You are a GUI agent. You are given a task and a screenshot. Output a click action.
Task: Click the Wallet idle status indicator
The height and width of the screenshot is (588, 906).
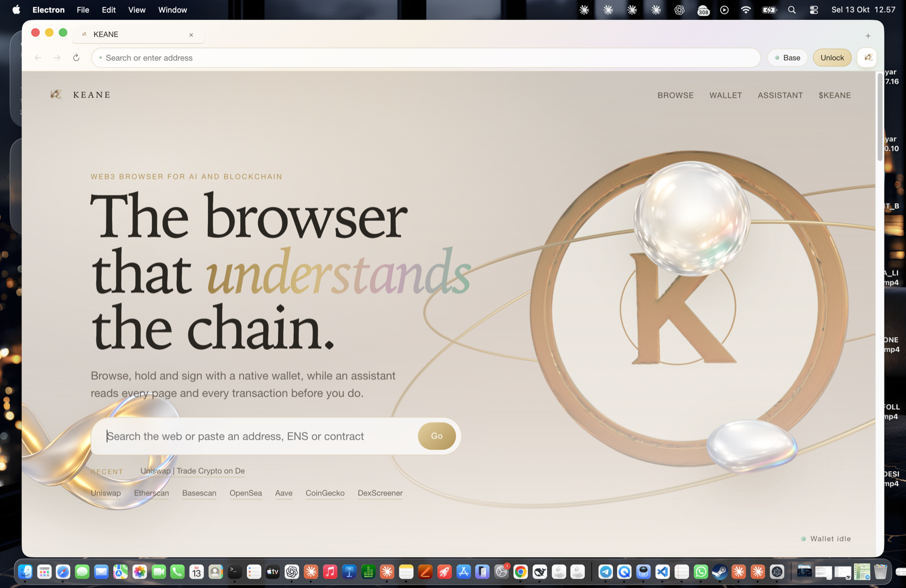(826, 539)
